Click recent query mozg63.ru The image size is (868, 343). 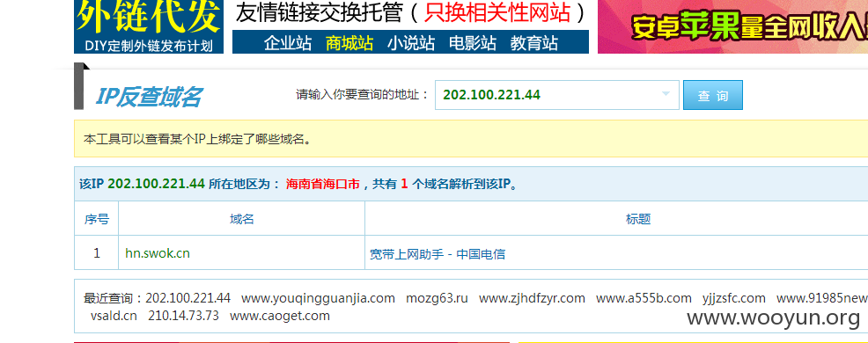point(437,298)
